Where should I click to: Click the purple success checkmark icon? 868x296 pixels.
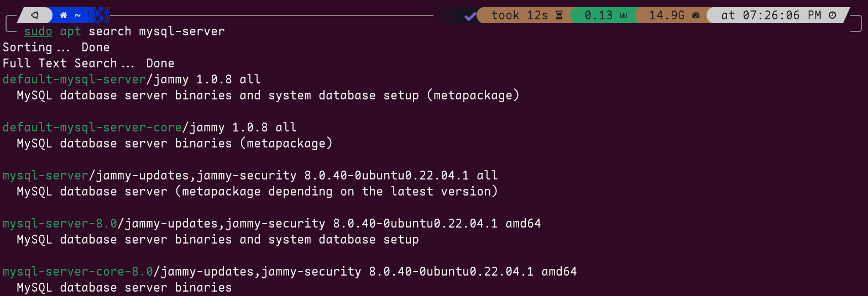(x=470, y=15)
